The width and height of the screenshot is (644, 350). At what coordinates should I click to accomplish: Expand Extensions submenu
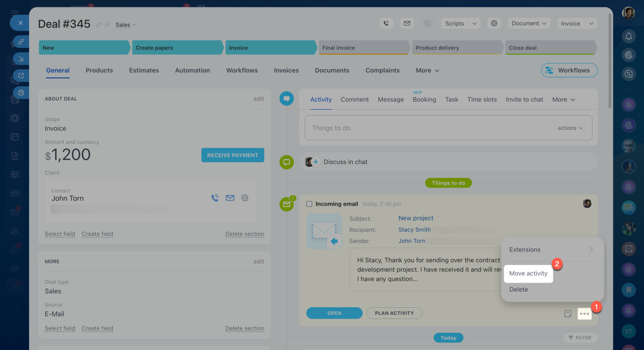[551, 249]
